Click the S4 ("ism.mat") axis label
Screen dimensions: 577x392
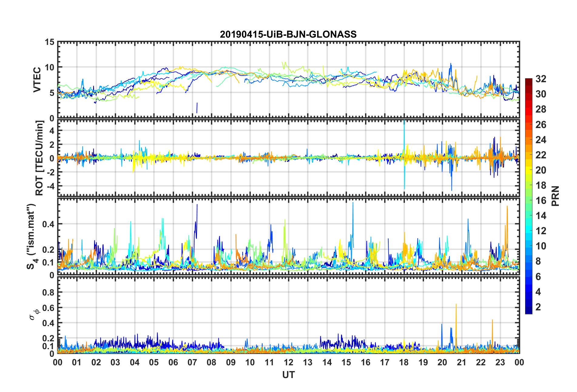click(x=32, y=237)
